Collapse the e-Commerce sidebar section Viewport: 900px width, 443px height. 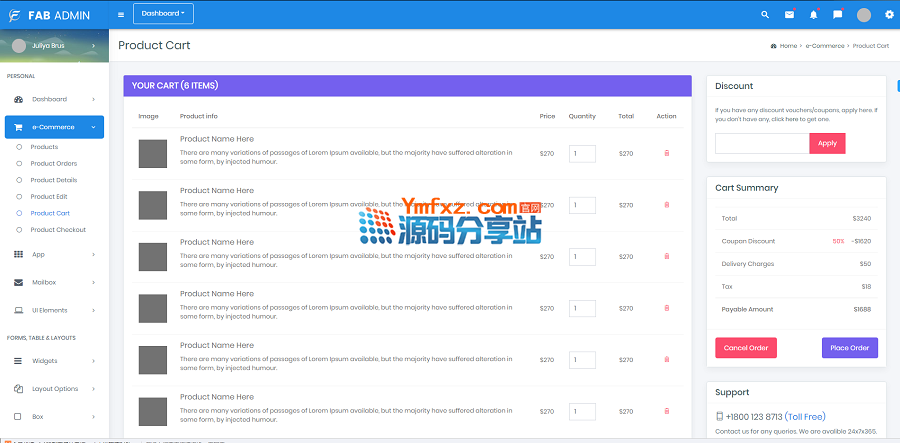pyautogui.click(x=54, y=127)
